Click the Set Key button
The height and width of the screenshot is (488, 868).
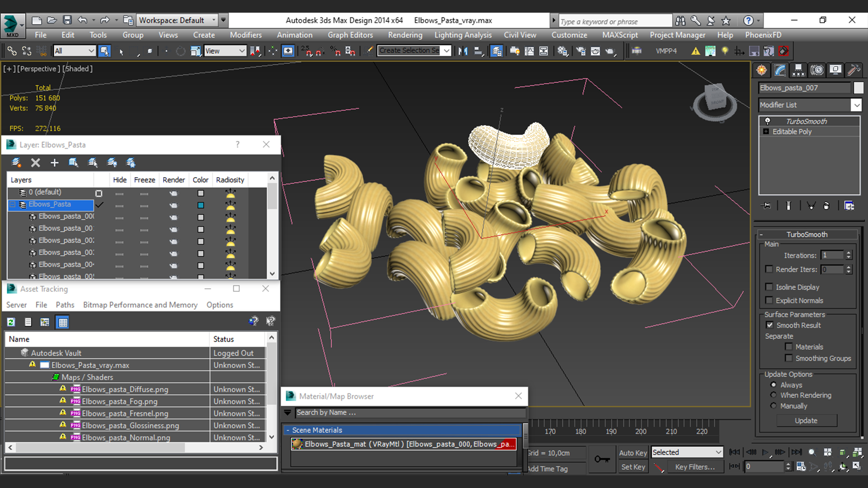coord(632,467)
